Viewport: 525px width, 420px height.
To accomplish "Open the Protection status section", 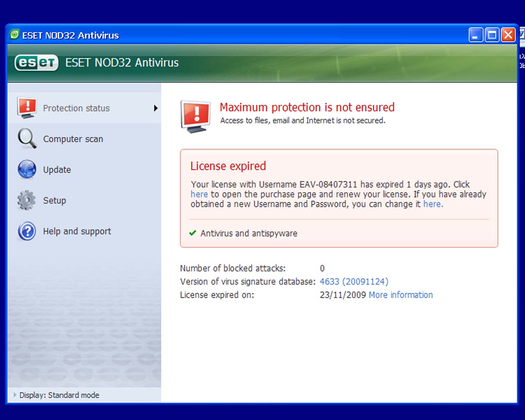I will [84, 108].
